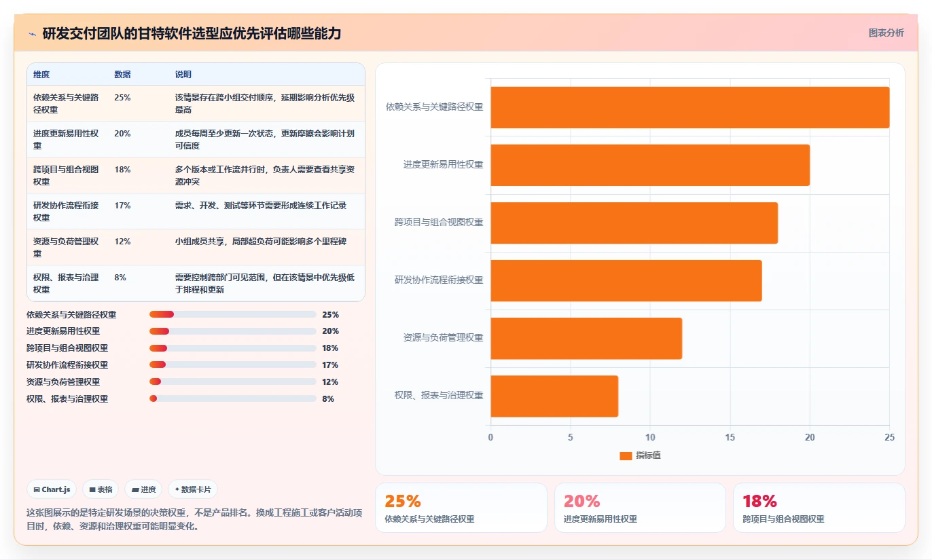Click the 资源与负荷管理权重 progress bar
Viewport: 932px width, 560px height.
(x=233, y=382)
